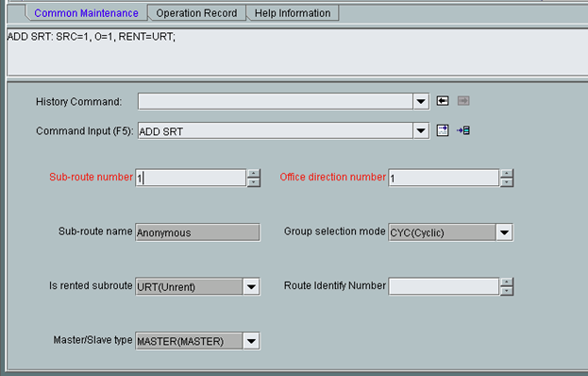Decrease the Sub-route number with down arrow
588x376 pixels.
click(x=254, y=182)
